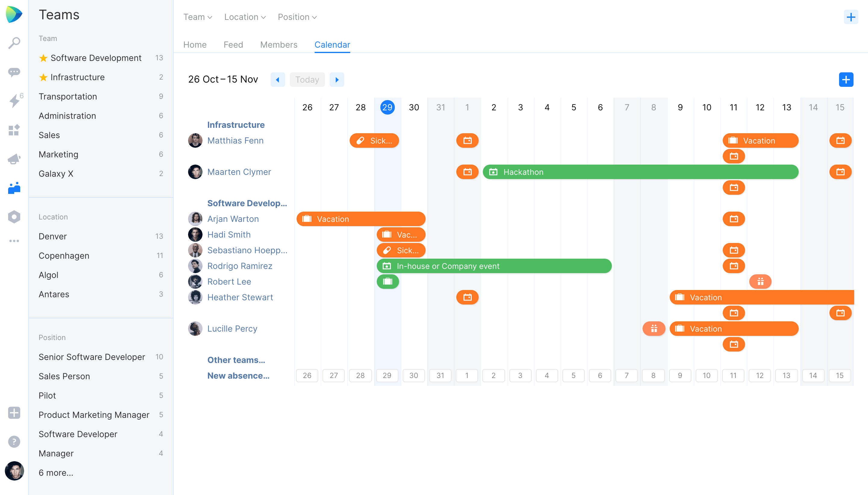Click the blue plus icon above the calendar
Screen dimensions: 868x495
(846, 80)
